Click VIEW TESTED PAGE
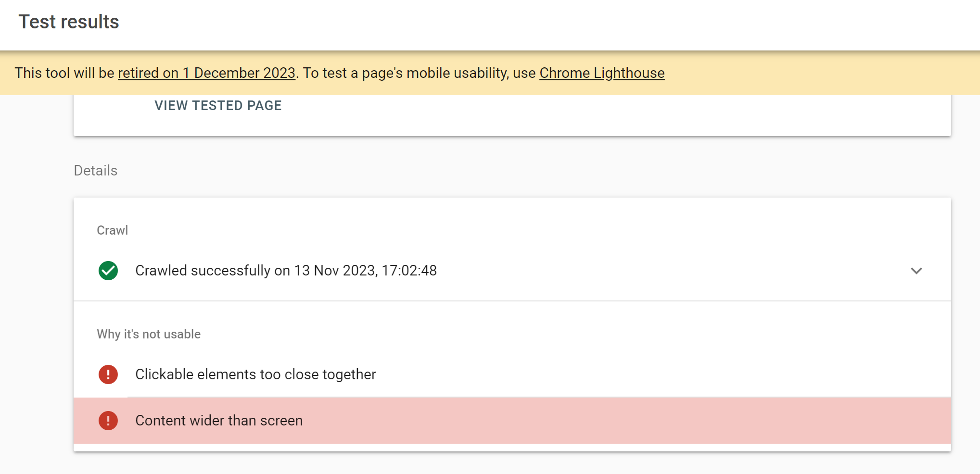Viewport: 980px width, 474px height. 218,105
